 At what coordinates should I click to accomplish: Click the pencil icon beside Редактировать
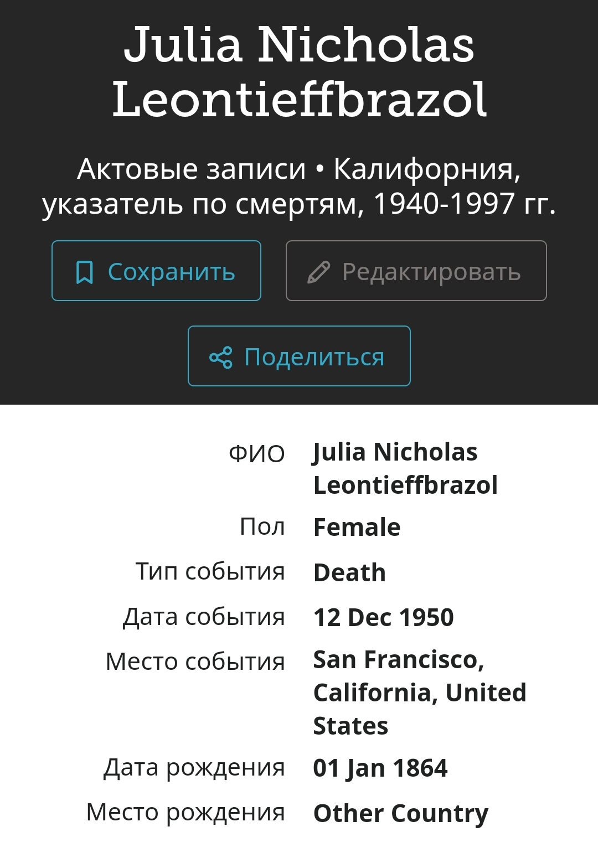pyautogui.click(x=318, y=272)
